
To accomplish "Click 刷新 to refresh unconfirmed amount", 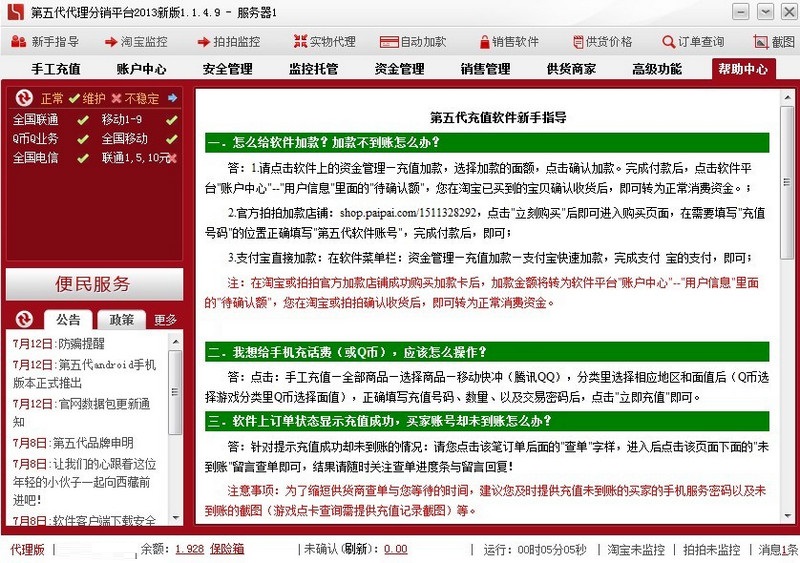I will 356,549.
